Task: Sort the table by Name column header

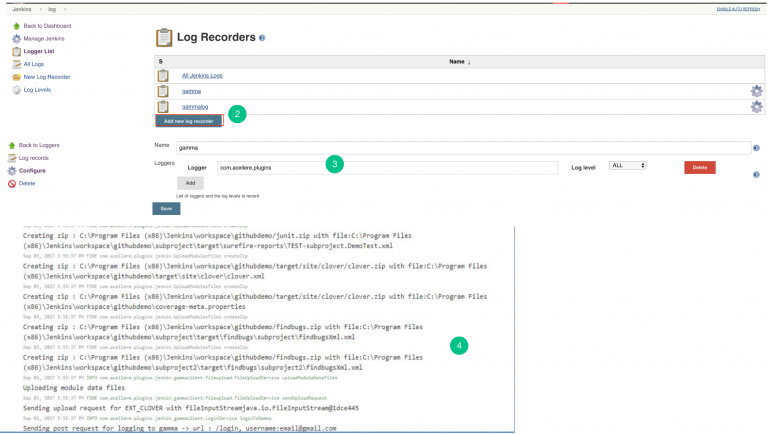Action: (459, 62)
